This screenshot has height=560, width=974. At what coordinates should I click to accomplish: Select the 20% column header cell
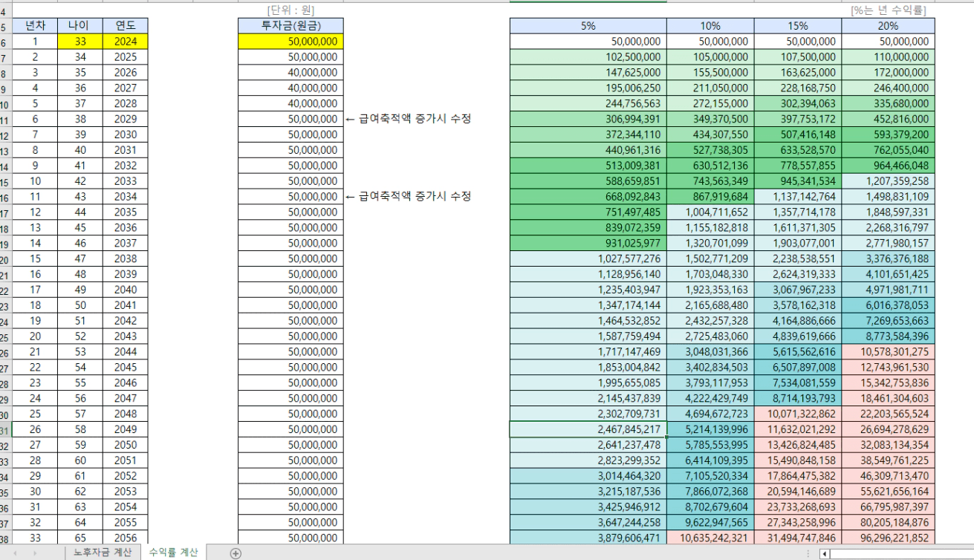coord(889,26)
